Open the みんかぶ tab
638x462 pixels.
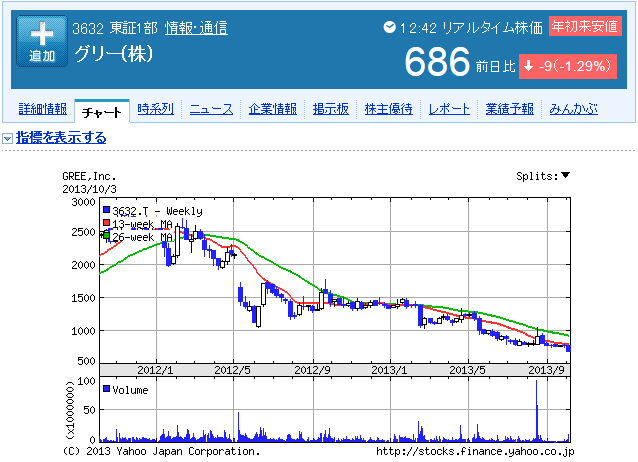(574, 109)
